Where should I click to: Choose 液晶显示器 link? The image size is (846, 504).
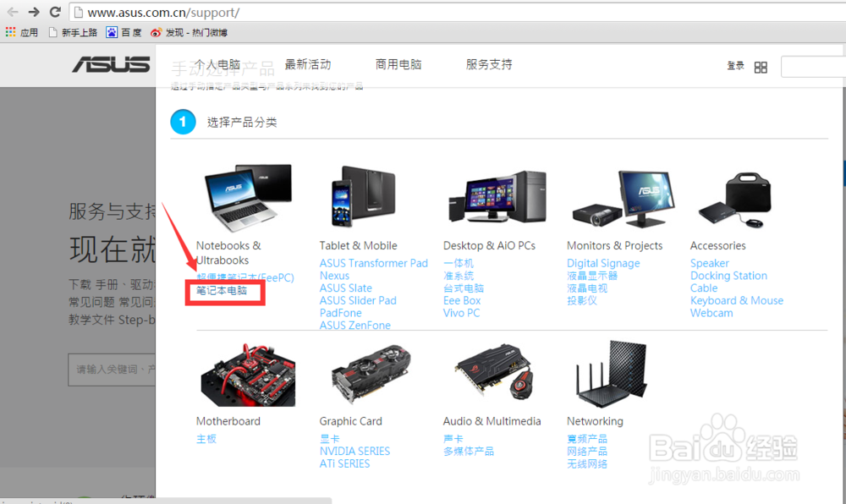tap(592, 276)
